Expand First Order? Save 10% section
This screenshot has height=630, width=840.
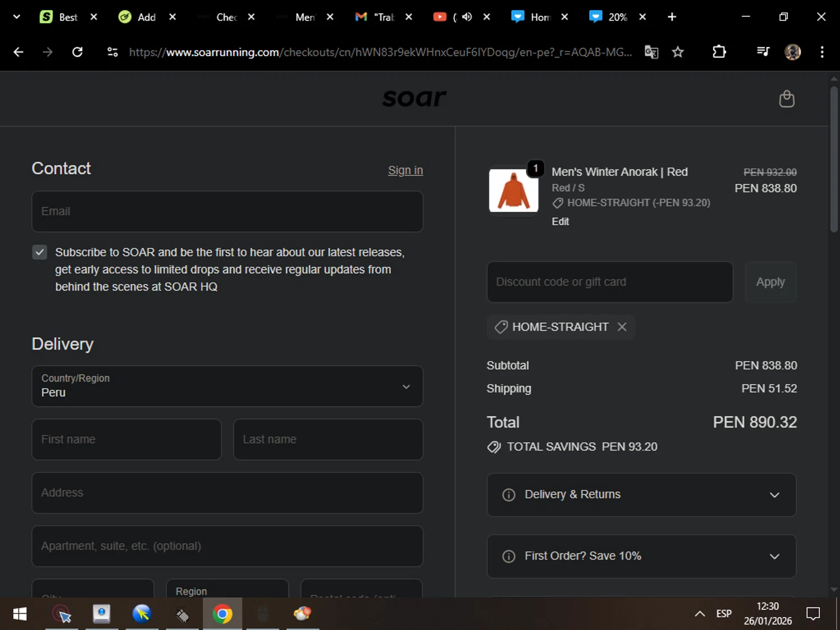[642, 556]
